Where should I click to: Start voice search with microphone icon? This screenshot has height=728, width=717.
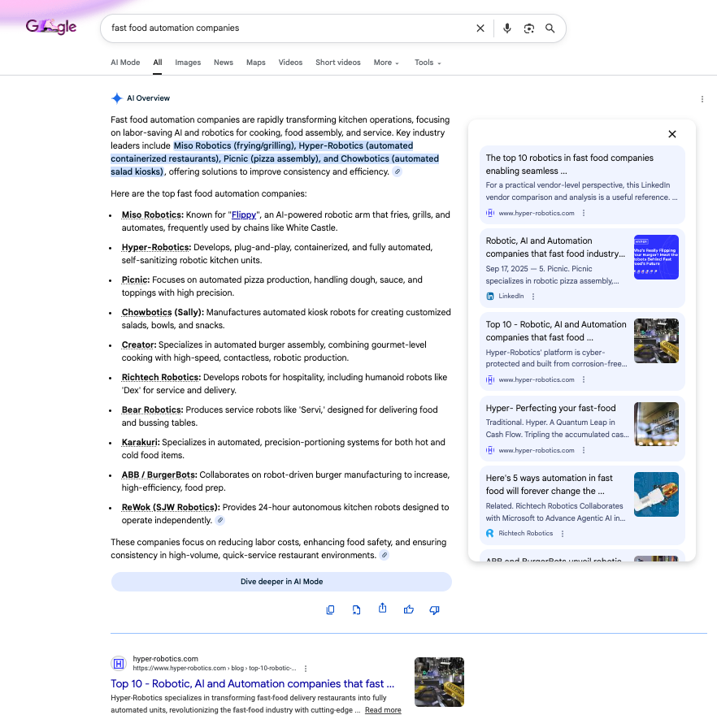[x=507, y=28]
